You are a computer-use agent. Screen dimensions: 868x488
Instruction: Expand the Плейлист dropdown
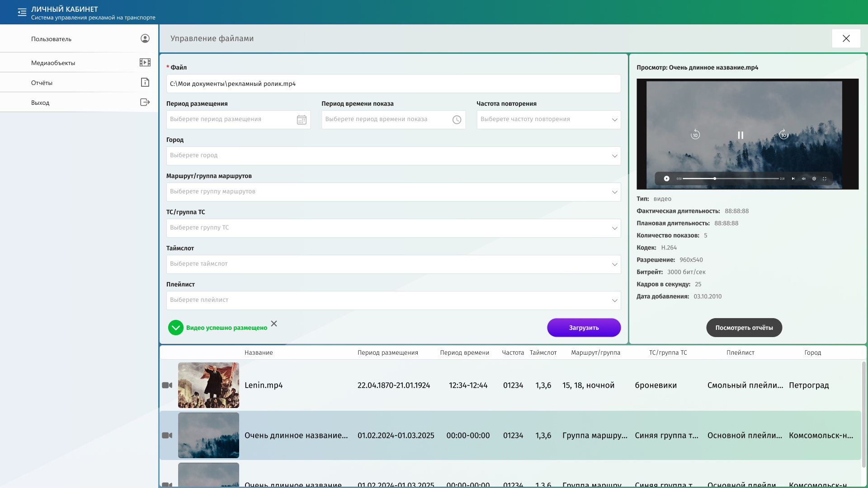pos(614,300)
